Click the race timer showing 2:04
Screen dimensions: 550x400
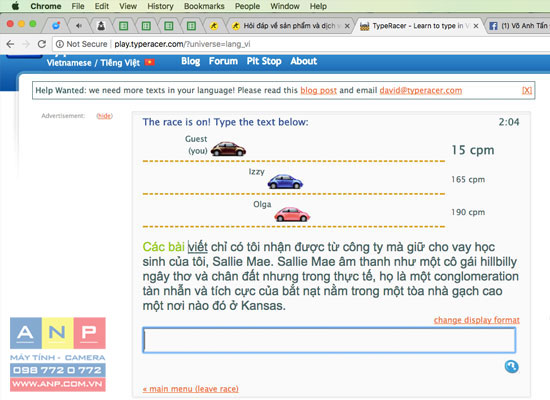(509, 122)
